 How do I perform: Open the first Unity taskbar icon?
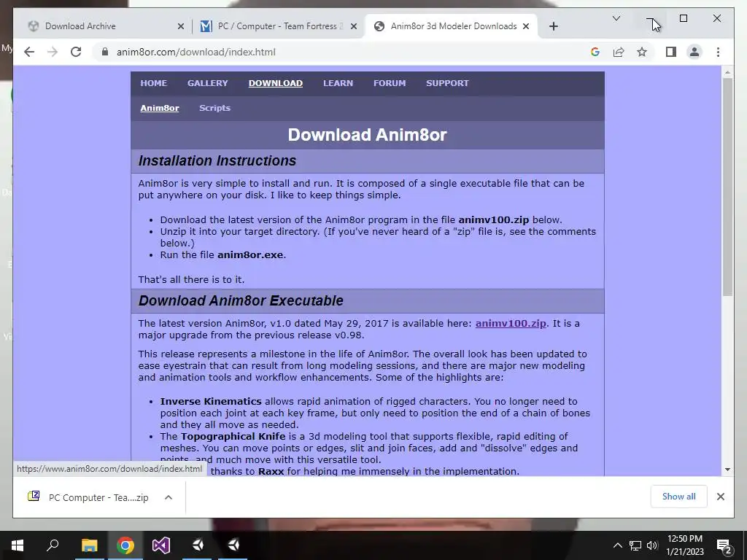click(x=197, y=545)
